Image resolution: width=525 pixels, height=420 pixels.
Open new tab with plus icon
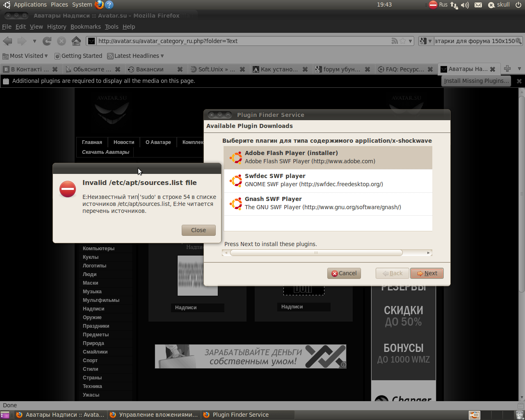pos(507,69)
